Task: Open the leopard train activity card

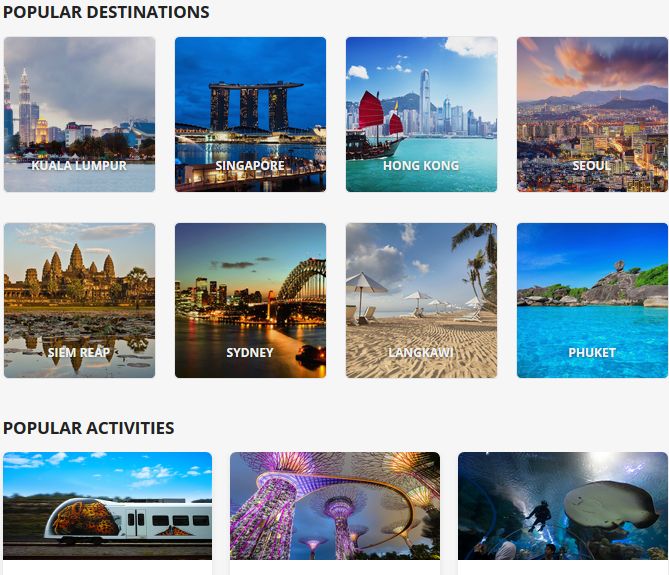Action: click(x=108, y=513)
